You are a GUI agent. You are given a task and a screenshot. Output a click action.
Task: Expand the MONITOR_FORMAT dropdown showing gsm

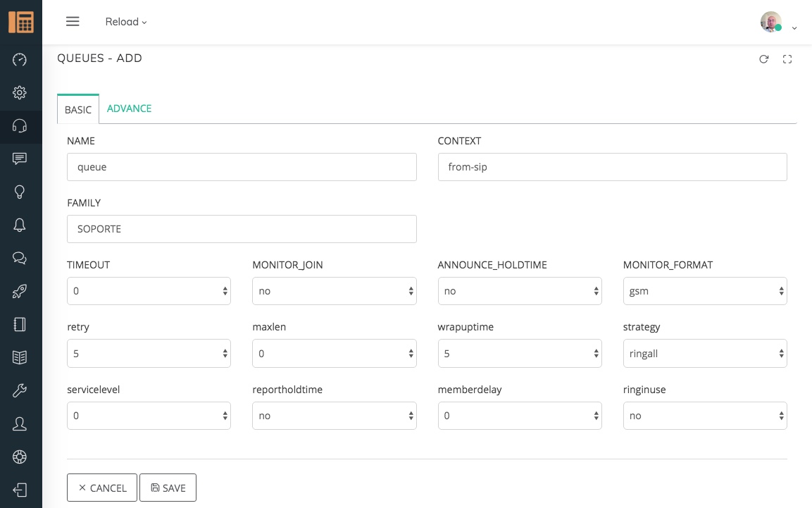(x=704, y=291)
